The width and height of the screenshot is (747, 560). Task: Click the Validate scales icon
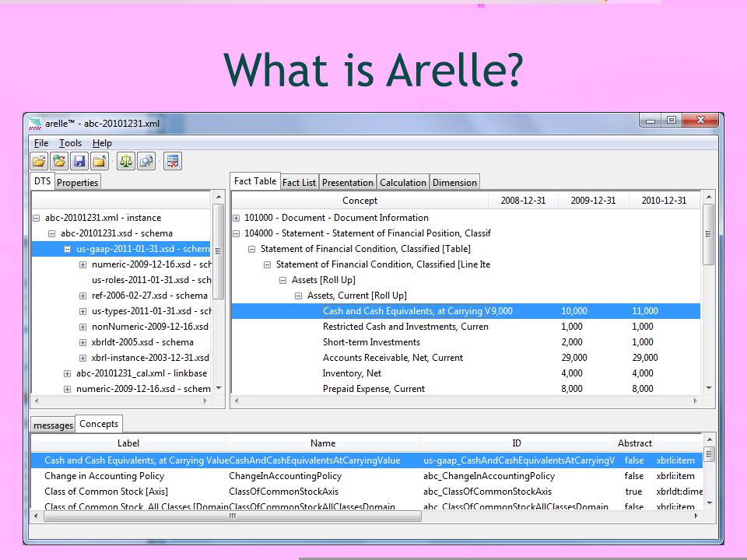[x=126, y=162]
